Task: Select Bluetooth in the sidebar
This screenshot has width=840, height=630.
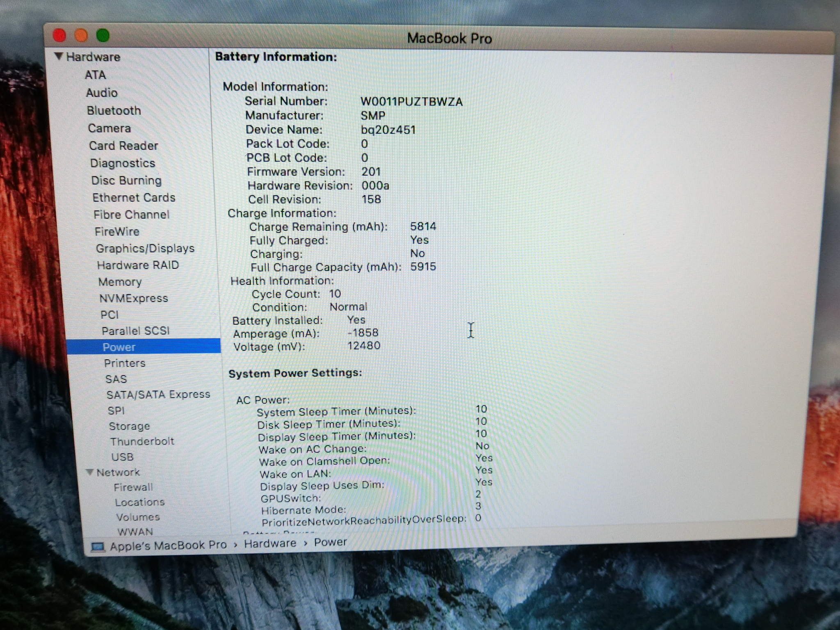Action: tap(114, 111)
